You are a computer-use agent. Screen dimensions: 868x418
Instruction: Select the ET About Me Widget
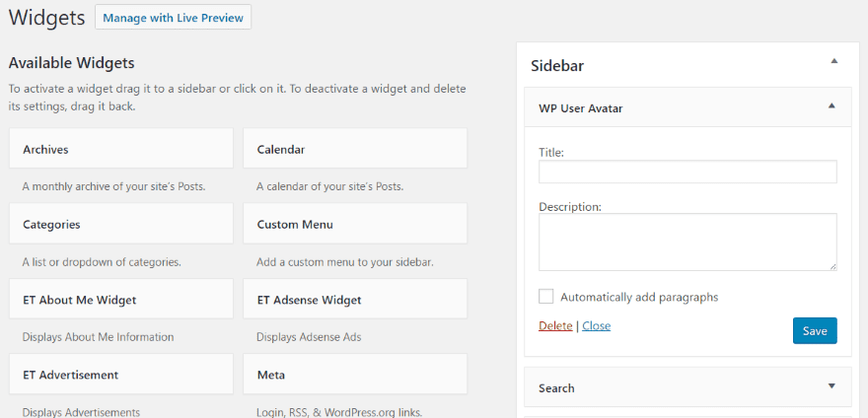pyautogui.click(x=120, y=300)
